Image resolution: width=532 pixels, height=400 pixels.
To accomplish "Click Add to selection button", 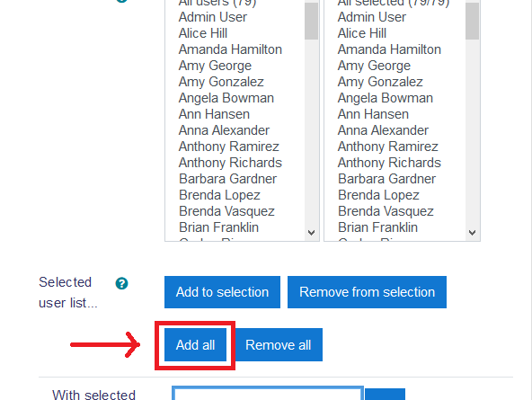I will (x=222, y=292).
